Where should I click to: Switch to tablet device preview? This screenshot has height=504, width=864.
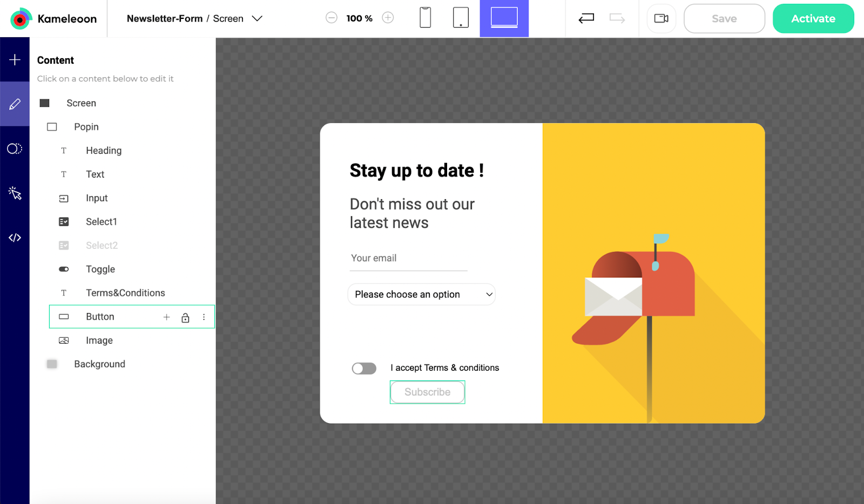460,18
